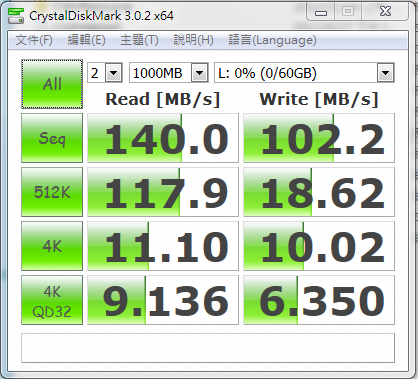Start the Seq benchmark test
418x379 pixels.
click(52, 138)
